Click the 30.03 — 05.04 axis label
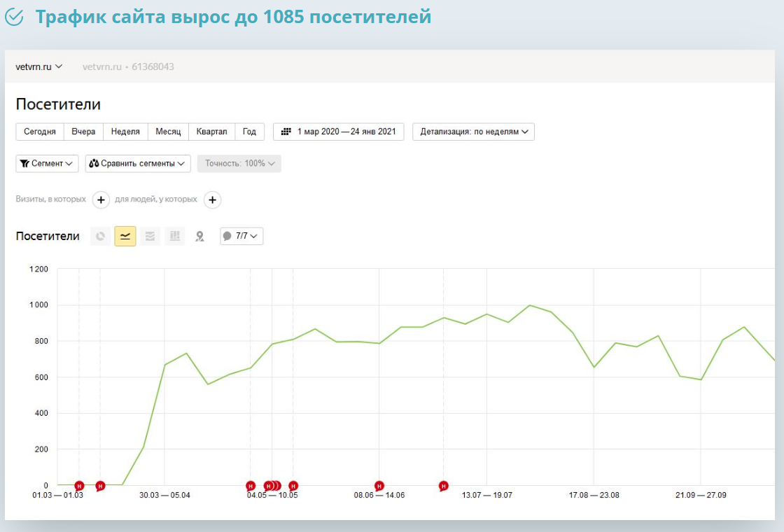This screenshot has height=532, width=784. point(164,495)
